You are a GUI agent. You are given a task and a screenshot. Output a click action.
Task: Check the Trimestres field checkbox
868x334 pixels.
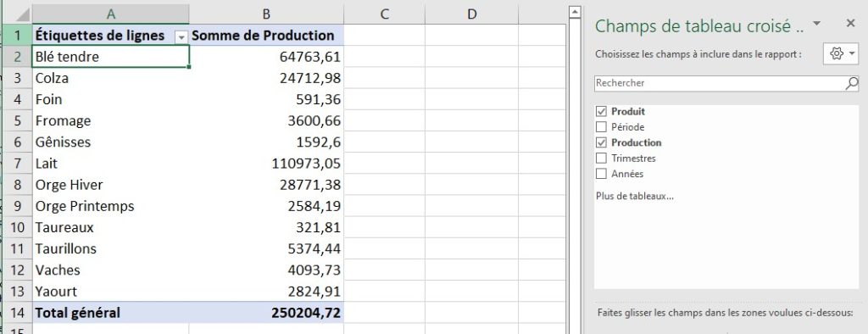(601, 158)
